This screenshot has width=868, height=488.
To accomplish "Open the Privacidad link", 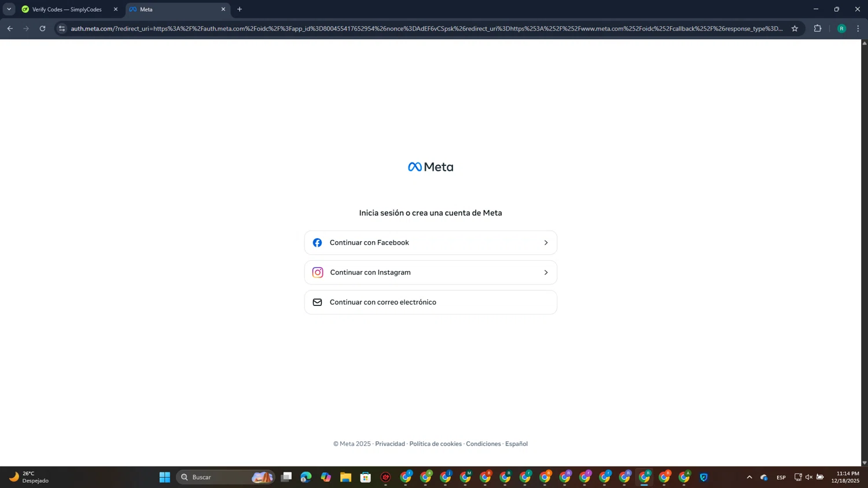I will (x=390, y=444).
